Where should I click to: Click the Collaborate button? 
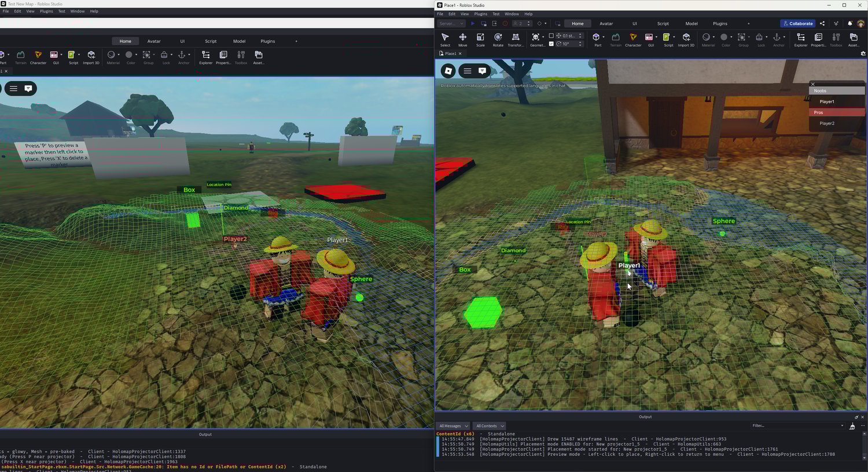(797, 24)
